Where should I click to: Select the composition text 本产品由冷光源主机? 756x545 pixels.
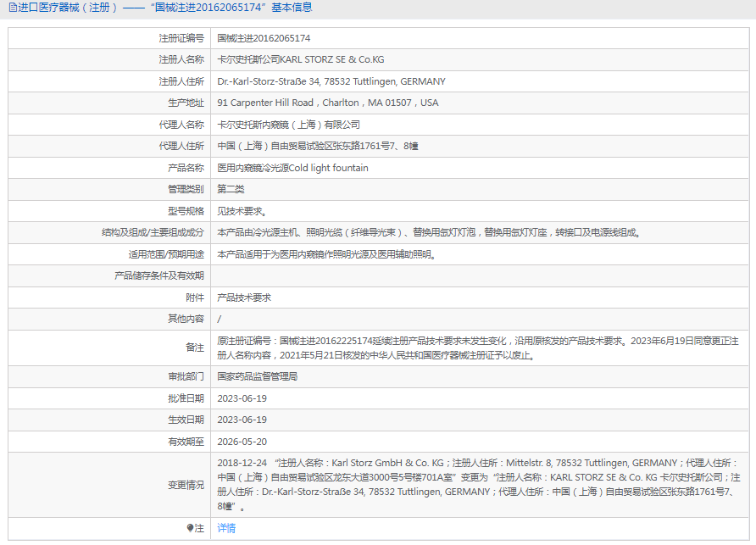click(257, 232)
